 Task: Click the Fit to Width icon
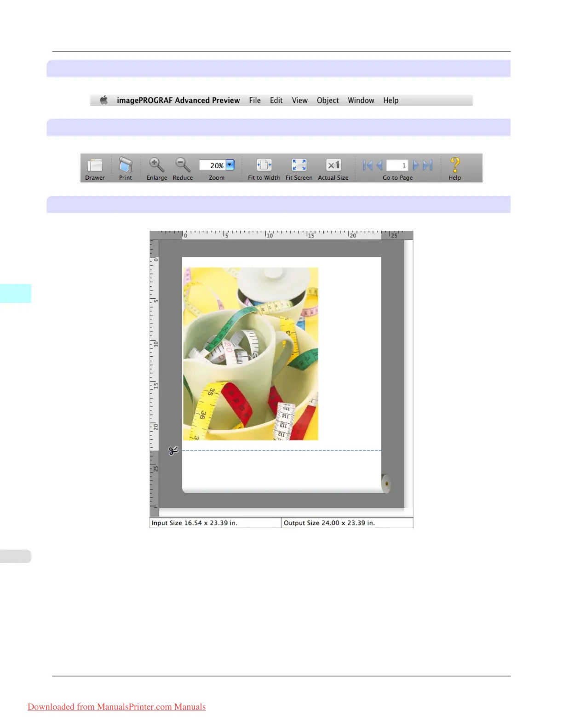(264, 165)
